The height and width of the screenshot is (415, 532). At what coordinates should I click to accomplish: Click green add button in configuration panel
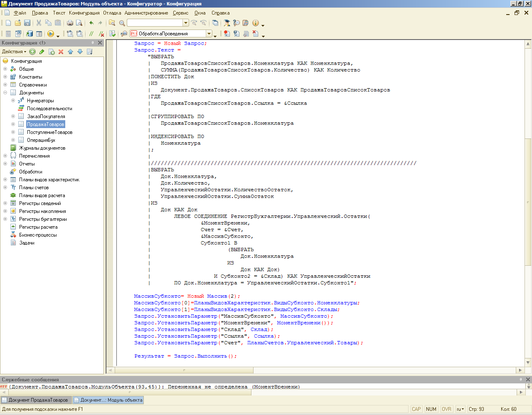tap(32, 52)
